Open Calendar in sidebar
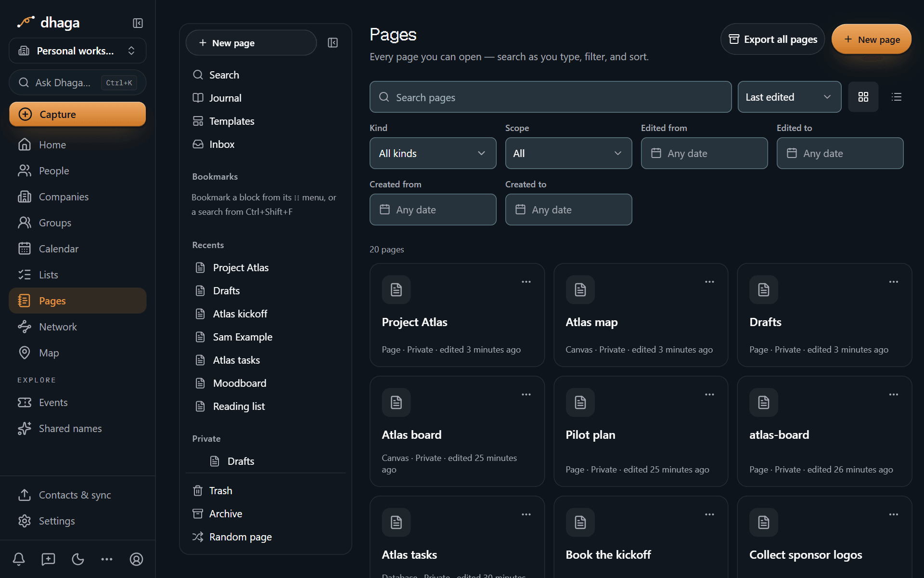924x578 pixels. coord(77,249)
